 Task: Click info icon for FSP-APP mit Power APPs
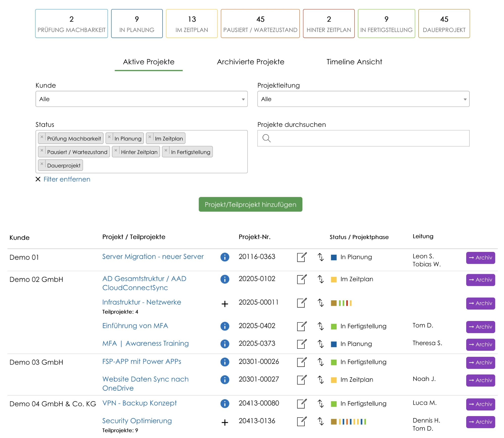point(225,362)
